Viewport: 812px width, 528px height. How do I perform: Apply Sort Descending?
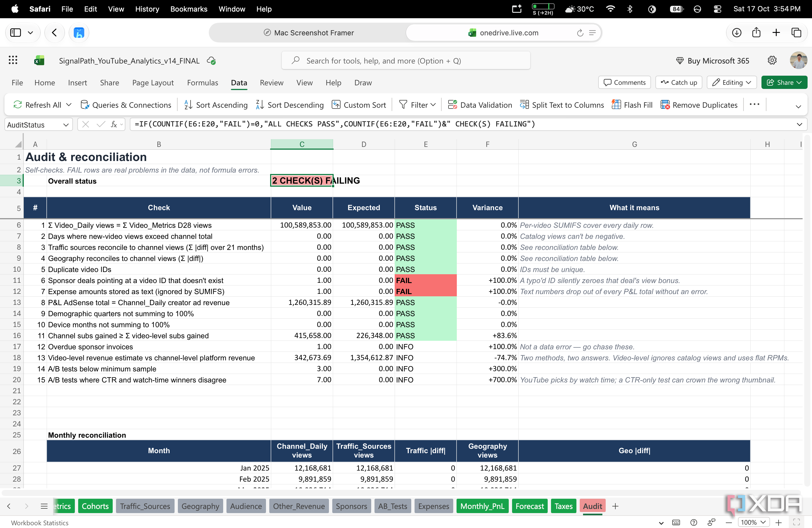(x=290, y=105)
